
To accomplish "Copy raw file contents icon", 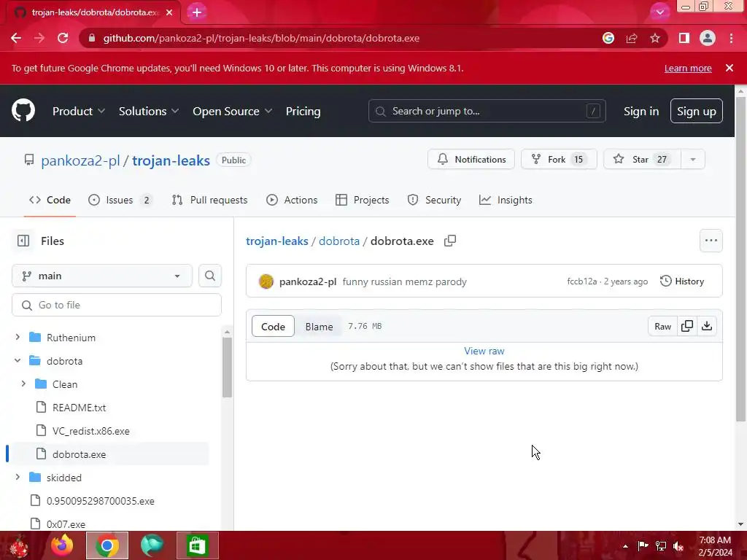I will 687,326.
